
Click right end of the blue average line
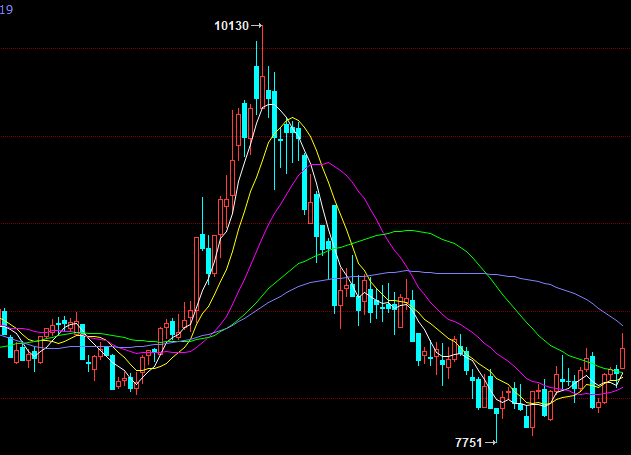[623, 326]
